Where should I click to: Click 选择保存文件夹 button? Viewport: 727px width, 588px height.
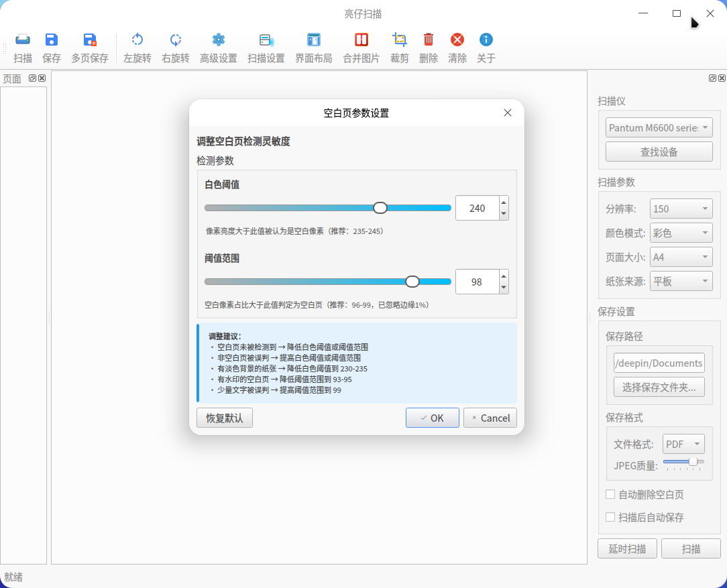point(659,387)
